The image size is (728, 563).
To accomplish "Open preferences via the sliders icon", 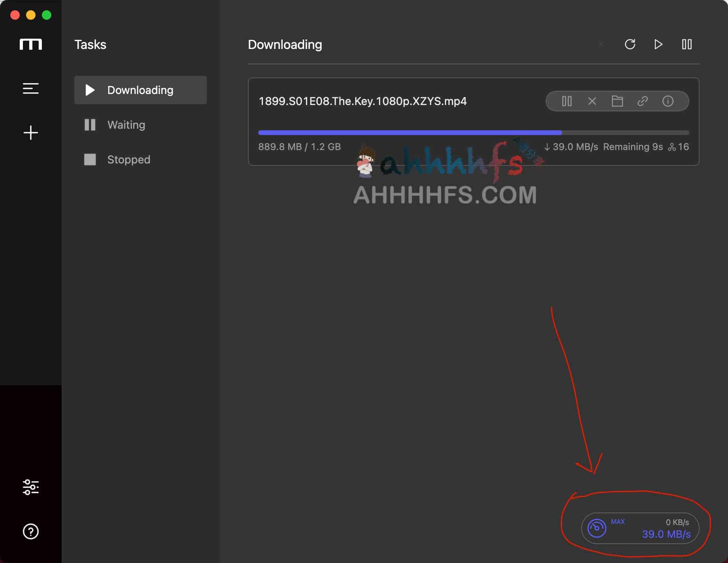I will 30,487.
